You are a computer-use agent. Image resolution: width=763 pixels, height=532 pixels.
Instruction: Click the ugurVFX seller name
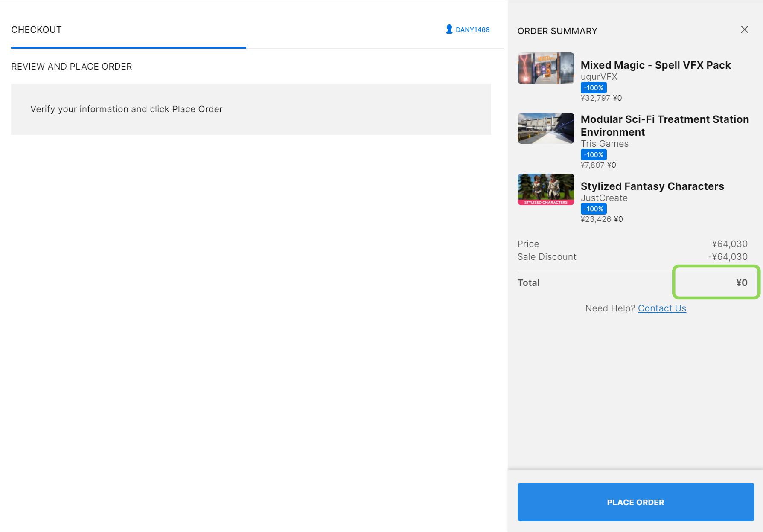599,77
